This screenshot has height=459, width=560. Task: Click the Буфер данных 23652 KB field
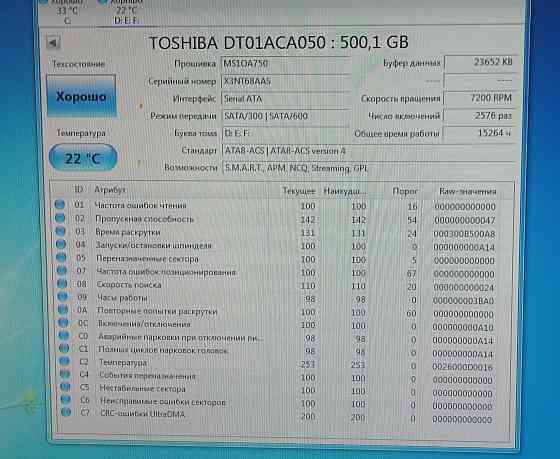pos(480,63)
